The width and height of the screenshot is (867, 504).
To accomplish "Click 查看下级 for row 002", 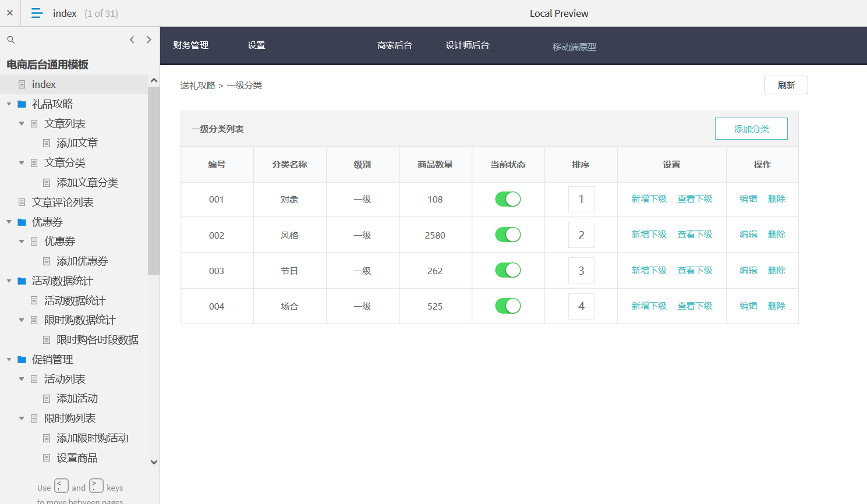I will coord(695,235).
